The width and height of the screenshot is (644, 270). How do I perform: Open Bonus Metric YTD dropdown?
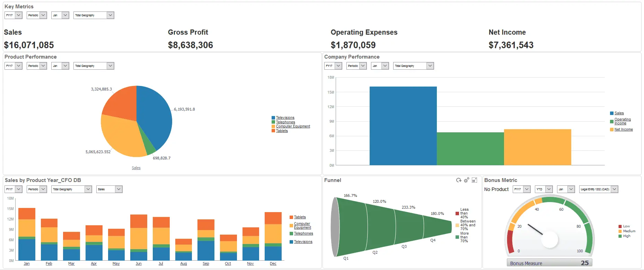[544, 189]
